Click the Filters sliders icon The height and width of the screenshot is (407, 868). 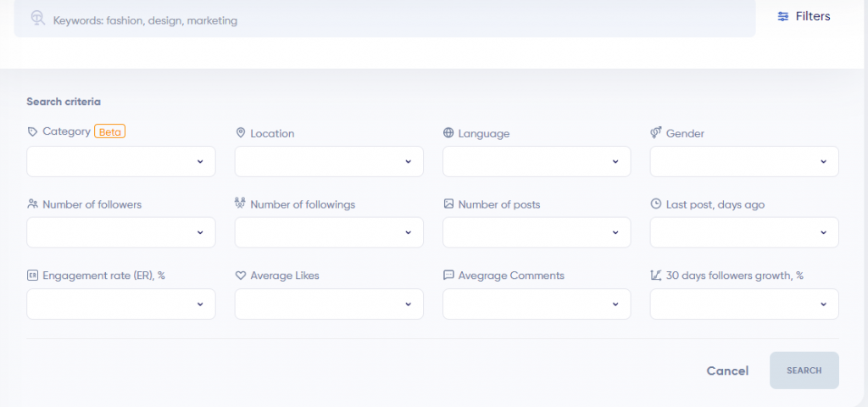[782, 17]
